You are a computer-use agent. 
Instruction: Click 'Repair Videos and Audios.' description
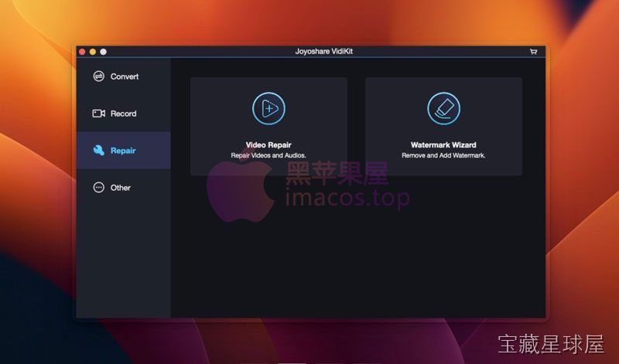[x=268, y=155]
